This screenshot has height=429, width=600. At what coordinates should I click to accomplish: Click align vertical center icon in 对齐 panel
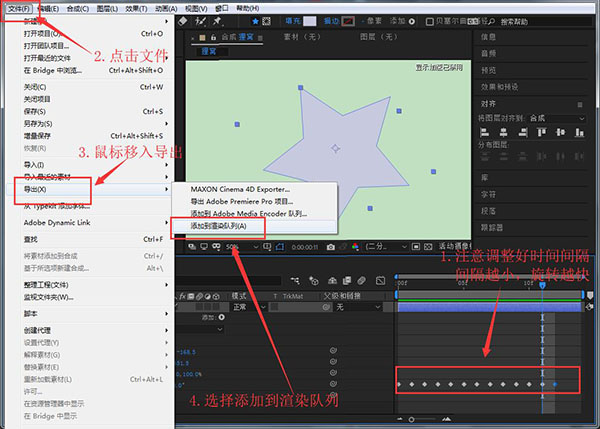pyautogui.click(x=561, y=132)
